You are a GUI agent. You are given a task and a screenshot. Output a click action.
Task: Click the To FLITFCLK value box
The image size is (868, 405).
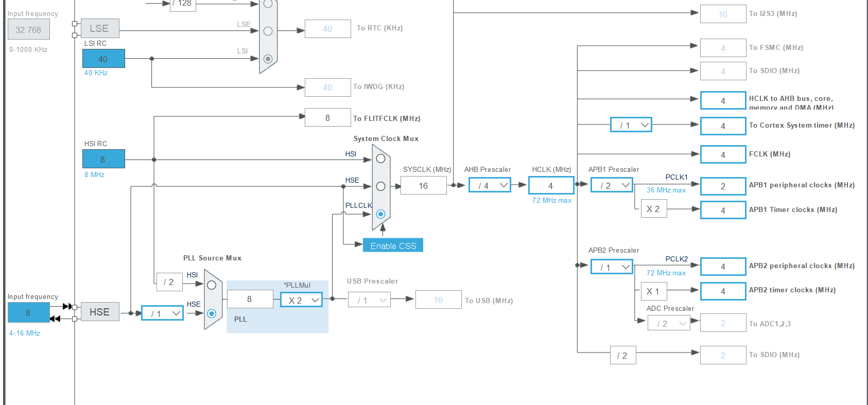[327, 117]
